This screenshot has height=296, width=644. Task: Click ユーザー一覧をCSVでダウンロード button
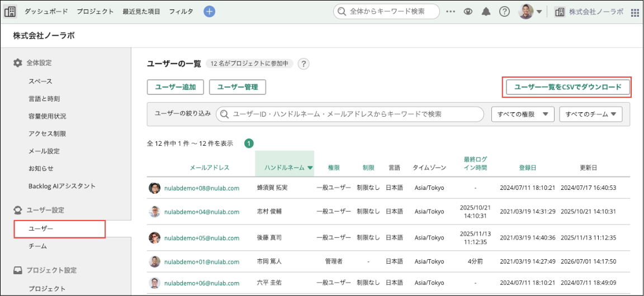pos(568,87)
